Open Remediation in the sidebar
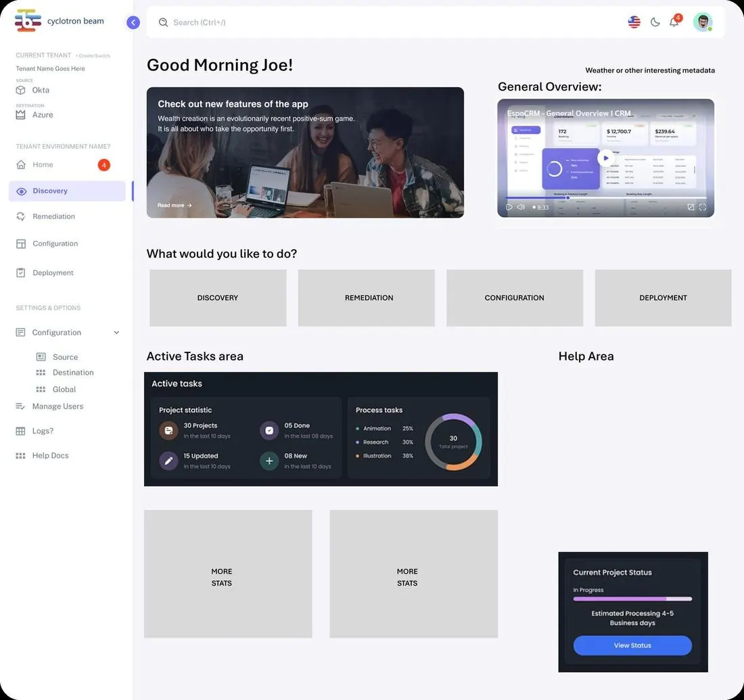 [x=53, y=216]
